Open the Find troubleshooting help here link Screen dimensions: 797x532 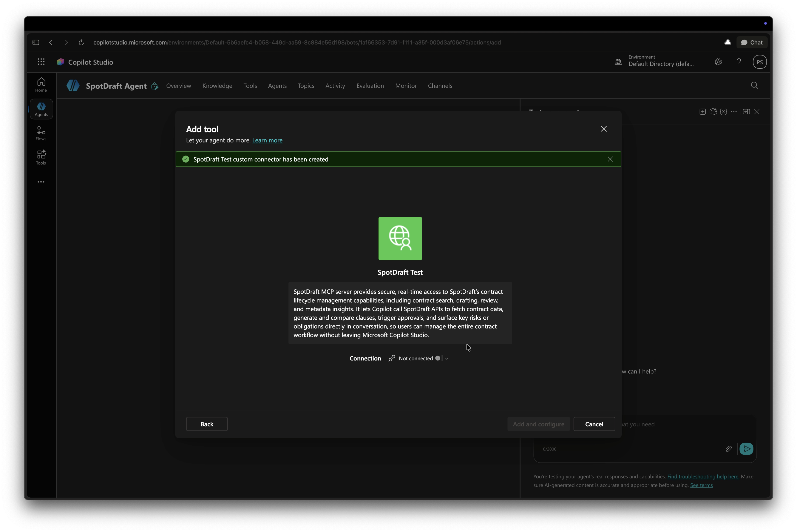click(703, 476)
